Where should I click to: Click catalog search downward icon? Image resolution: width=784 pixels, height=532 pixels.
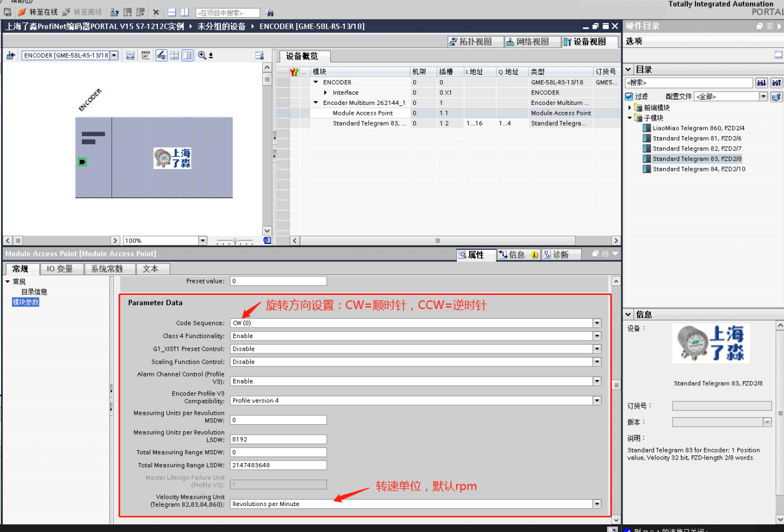pyautogui.click(x=762, y=83)
